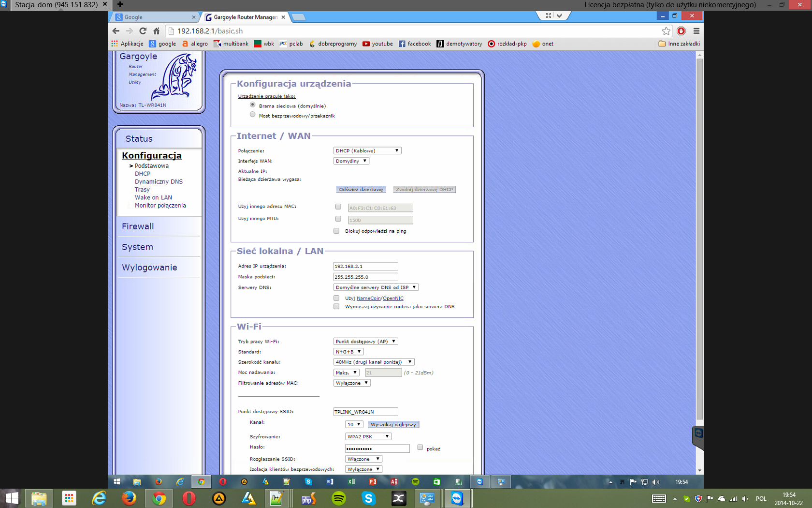
Task: Tick Wymuszaj używanie routera jako serwera DNS
Action: pos(336,306)
